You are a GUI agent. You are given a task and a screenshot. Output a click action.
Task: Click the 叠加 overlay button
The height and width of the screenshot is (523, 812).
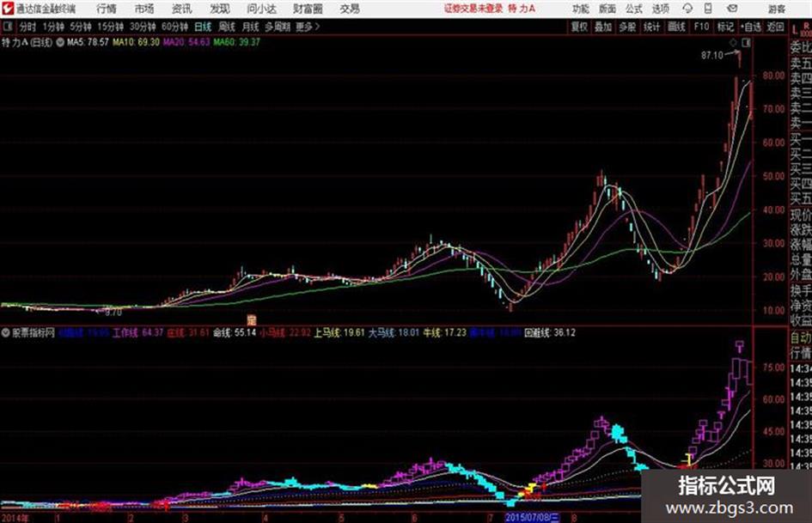tap(603, 27)
